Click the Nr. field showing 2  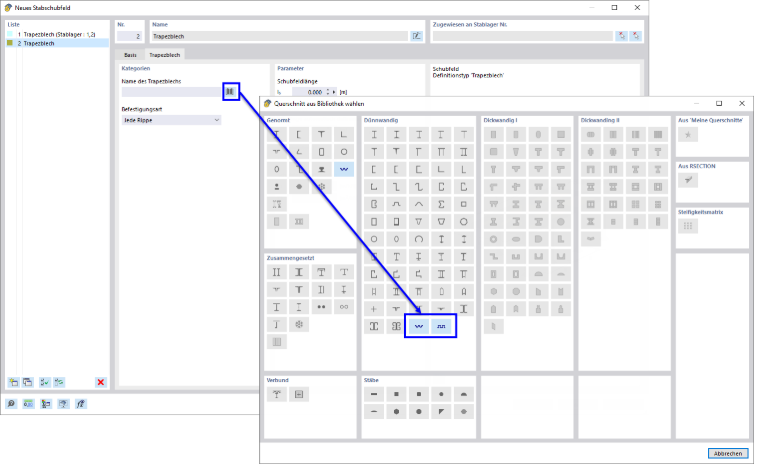(129, 36)
